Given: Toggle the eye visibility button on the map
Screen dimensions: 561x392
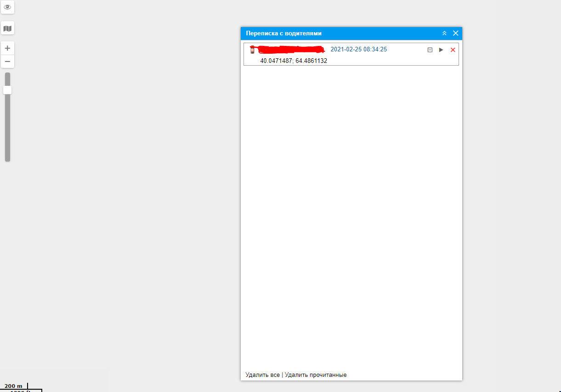Looking at the screenshot, I should pyautogui.click(x=7, y=7).
